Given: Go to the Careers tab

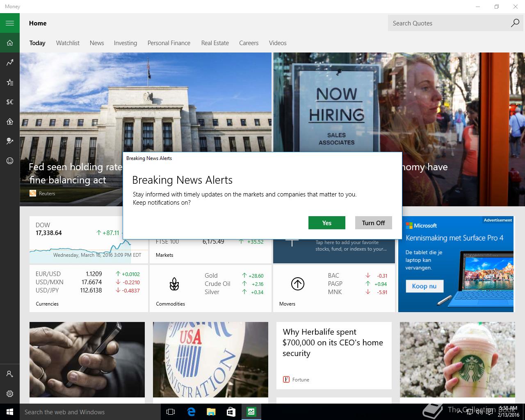Looking at the screenshot, I should (x=249, y=43).
